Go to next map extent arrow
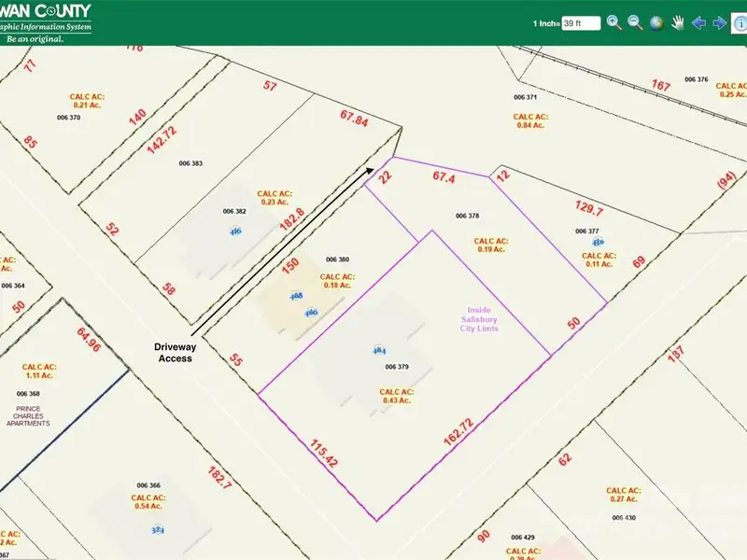This screenshot has width=747, height=560. click(x=719, y=22)
